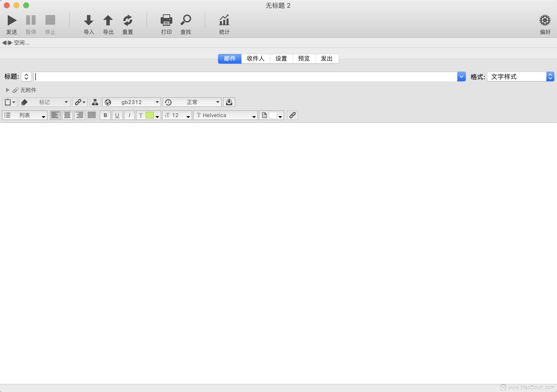The width and height of the screenshot is (557, 392).
Task: Click the 暂停 (Pause) button
Action: [31, 20]
